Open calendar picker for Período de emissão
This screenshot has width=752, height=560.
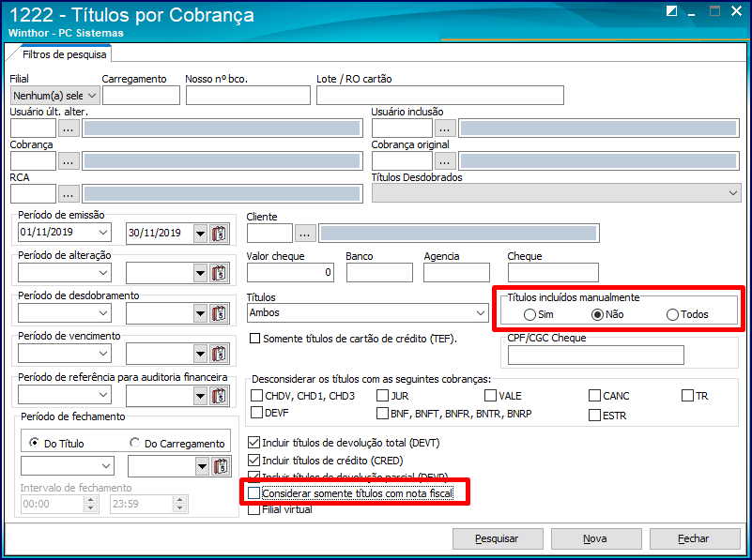pyautogui.click(x=219, y=234)
